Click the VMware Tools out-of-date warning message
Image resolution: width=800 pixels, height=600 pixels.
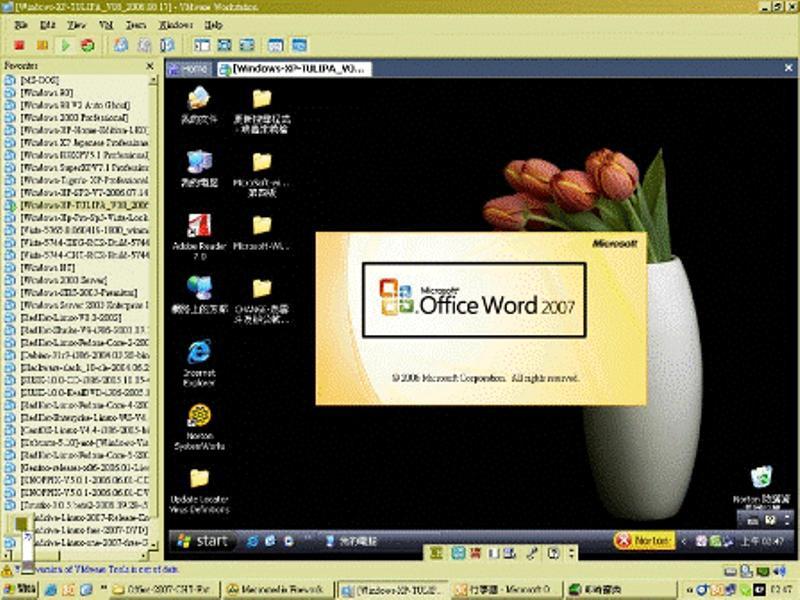(x=96, y=569)
